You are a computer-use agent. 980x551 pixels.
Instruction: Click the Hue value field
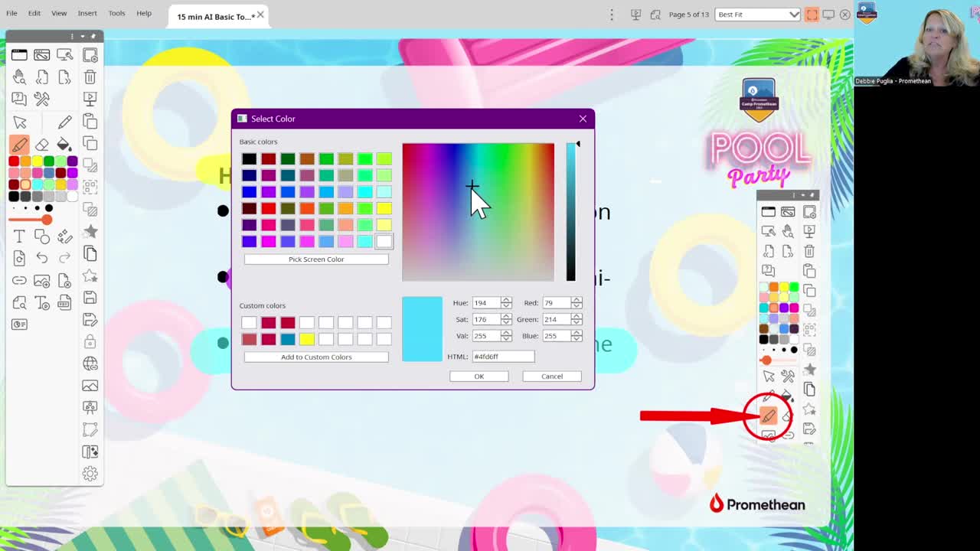[x=486, y=302]
